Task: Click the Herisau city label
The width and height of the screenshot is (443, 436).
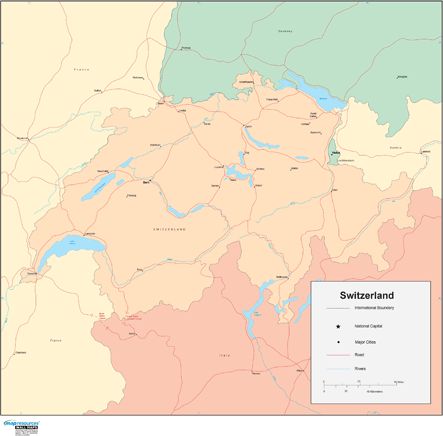Action: [x=305, y=124]
